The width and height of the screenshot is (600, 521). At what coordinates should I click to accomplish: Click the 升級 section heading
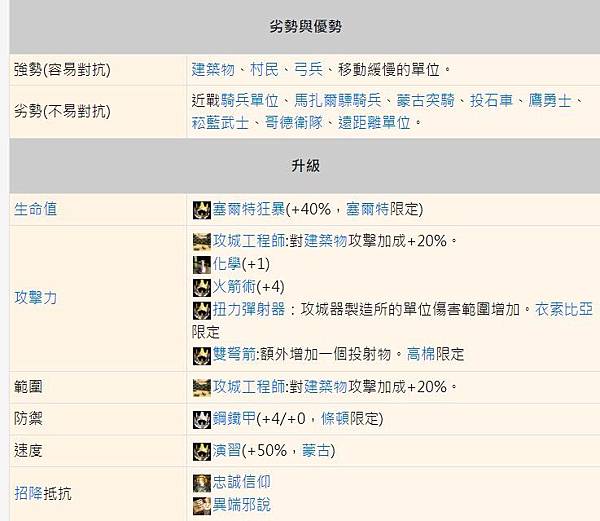tap(305, 166)
